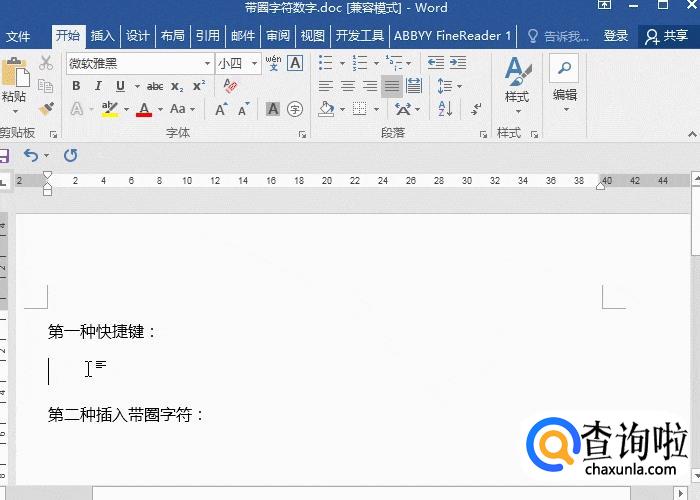Open font name dropdown 微软雅黑
Screen dimensions: 700x500
point(208,63)
